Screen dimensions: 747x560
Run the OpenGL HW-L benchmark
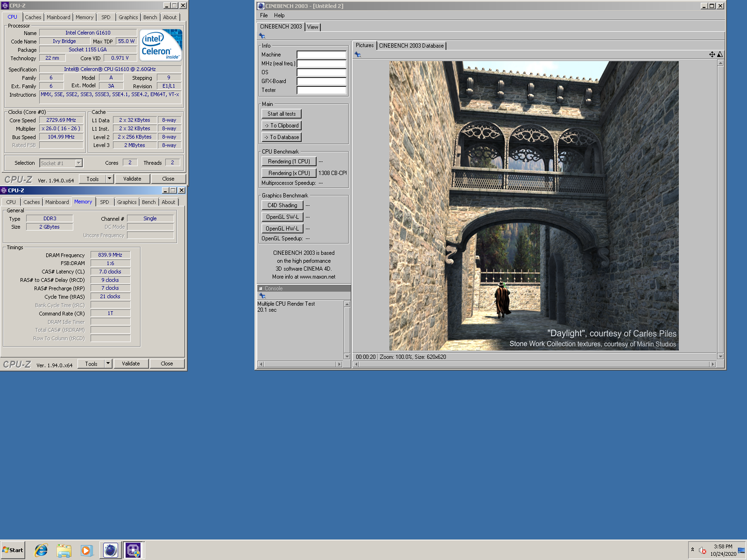click(282, 229)
